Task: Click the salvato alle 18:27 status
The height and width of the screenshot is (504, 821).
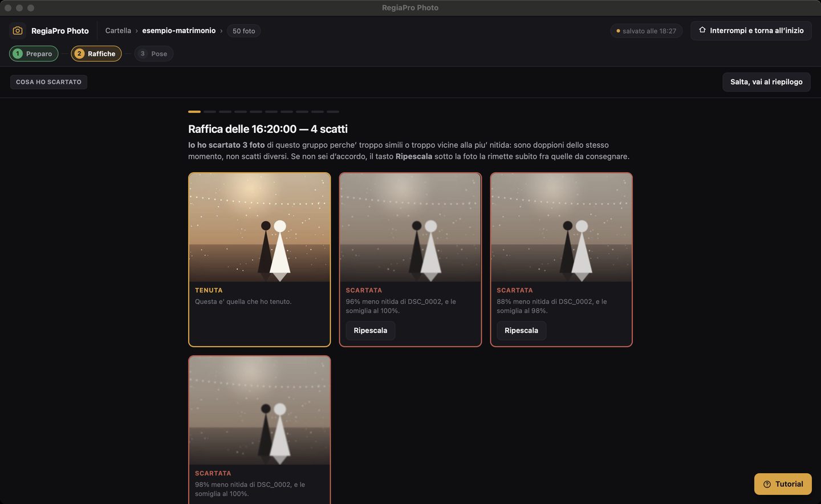Action: tap(646, 31)
